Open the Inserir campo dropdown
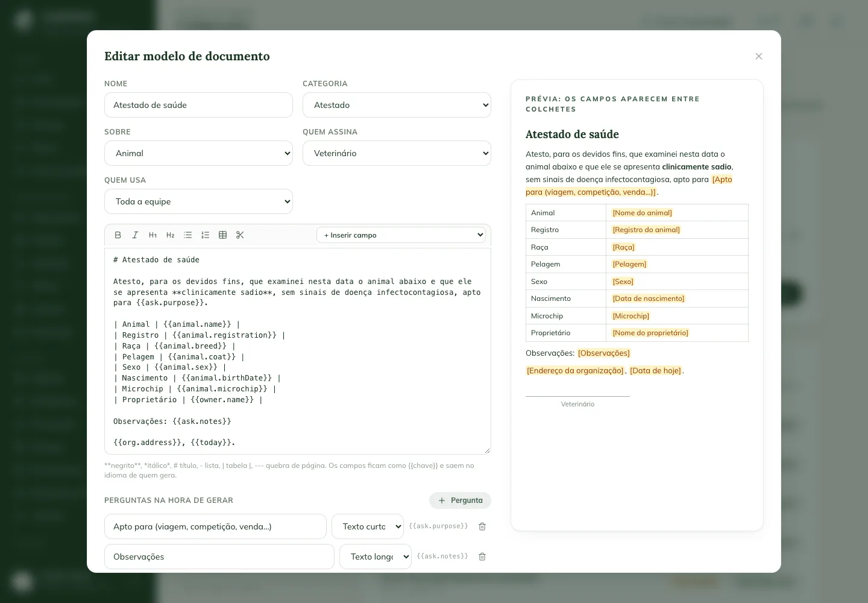The image size is (868, 603). (x=401, y=235)
